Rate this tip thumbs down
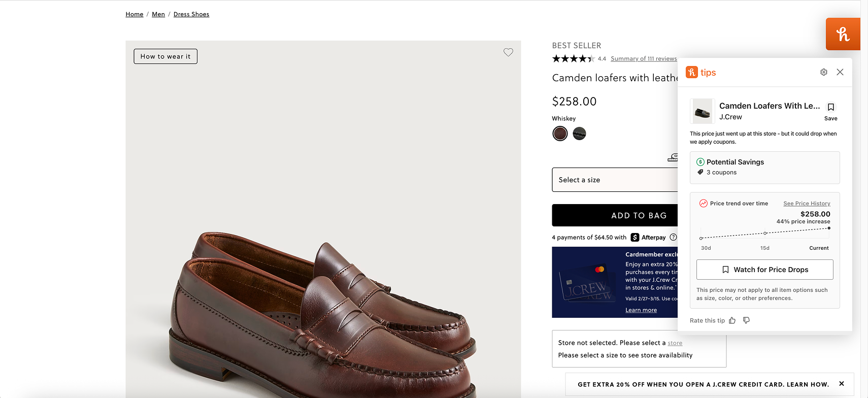The width and height of the screenshot is (868, 398). click(x=746, y=320)
